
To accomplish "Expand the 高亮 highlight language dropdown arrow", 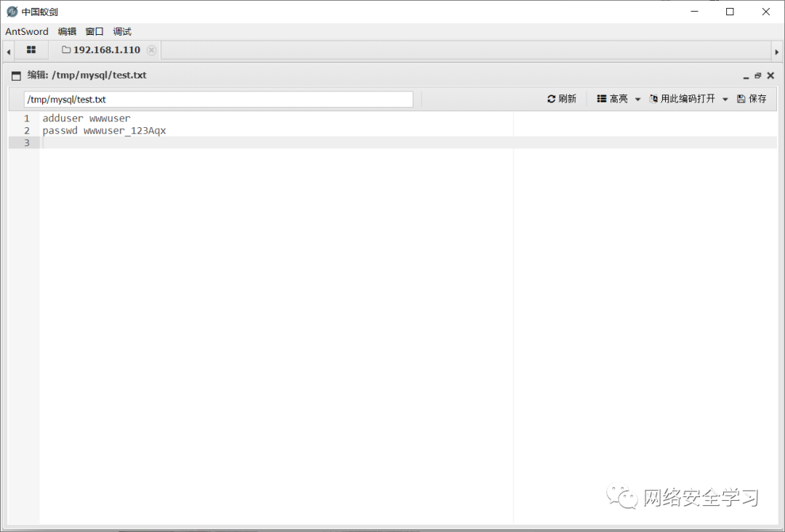I will pos(637,98).
